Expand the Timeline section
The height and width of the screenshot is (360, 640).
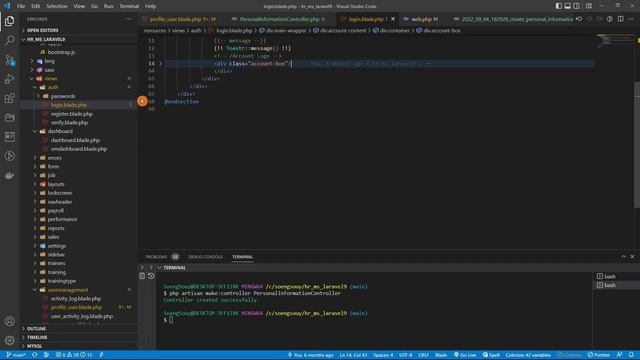tap(37, 338)
